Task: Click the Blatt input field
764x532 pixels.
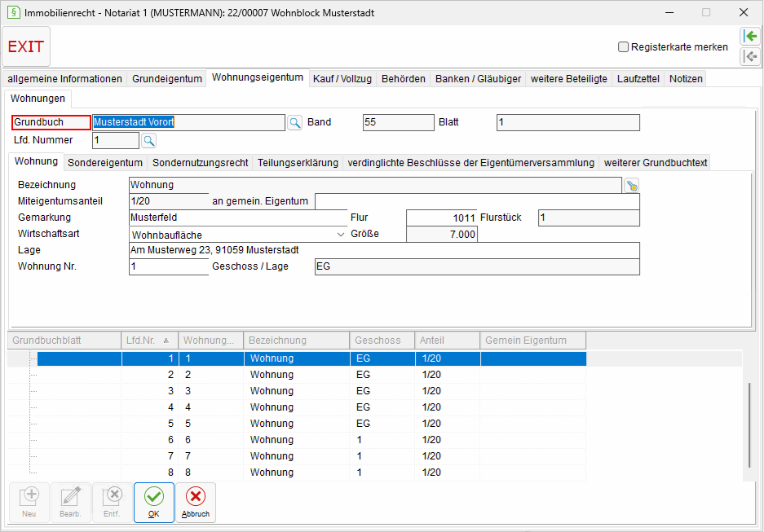Action: pyautogui.click(x=568, y=122)
